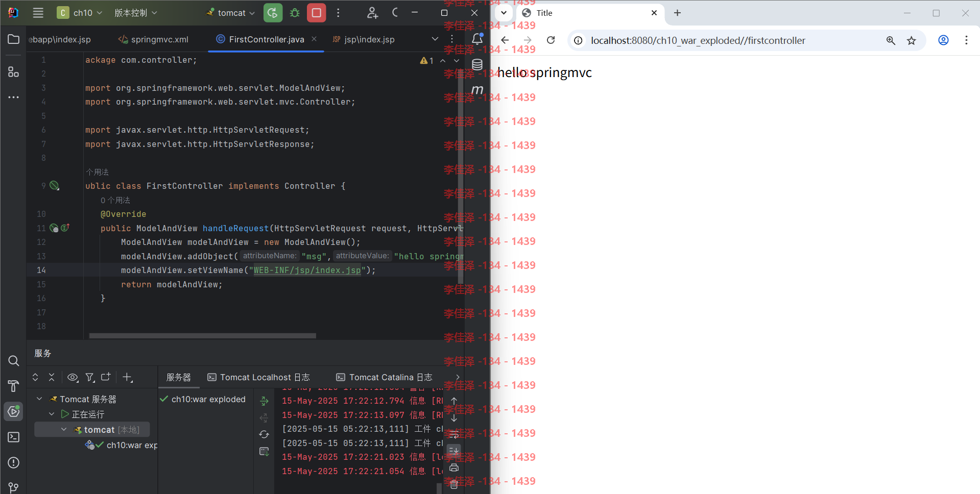Image resolution: width=980 pixels, height=494 pixels.
Task: Deploy all artifacts in the server panel
Action: coord(264,401)
